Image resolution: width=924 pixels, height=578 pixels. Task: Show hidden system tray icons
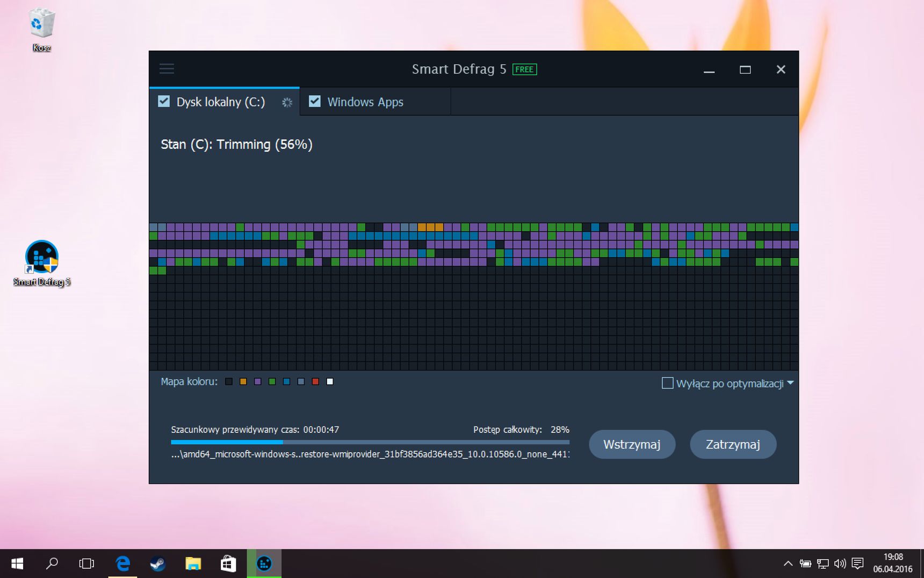(788, 563)
